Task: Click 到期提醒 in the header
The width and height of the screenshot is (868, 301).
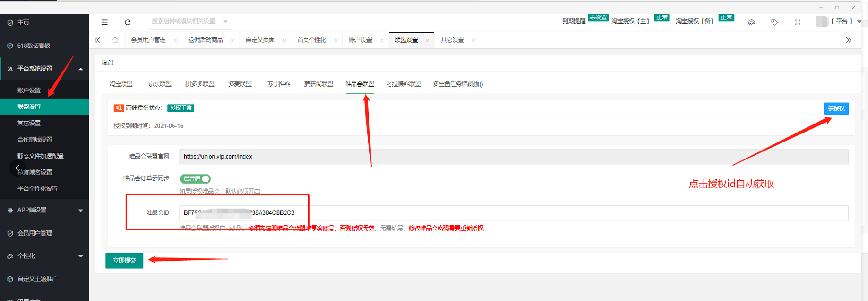Action: click(x=573, y=21)
